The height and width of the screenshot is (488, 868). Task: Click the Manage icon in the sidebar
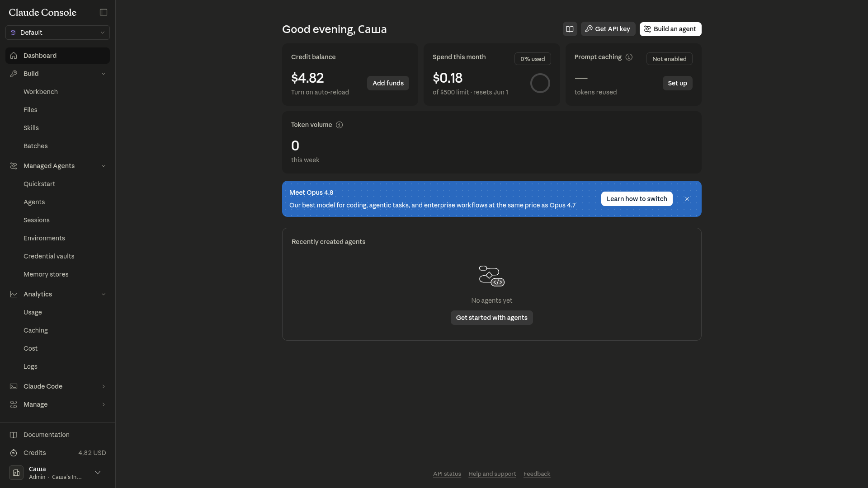(x=14, y=404)
